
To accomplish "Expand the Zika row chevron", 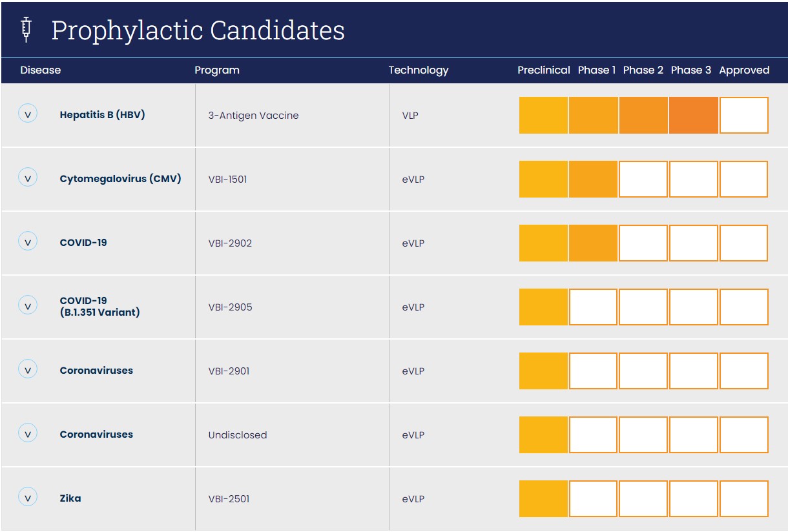I will [28, 498].
